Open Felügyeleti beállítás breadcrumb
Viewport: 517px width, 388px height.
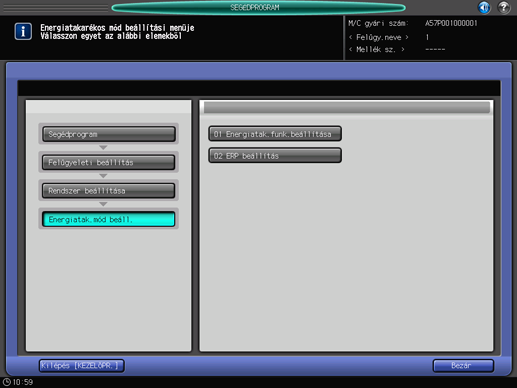pos(109,162)
